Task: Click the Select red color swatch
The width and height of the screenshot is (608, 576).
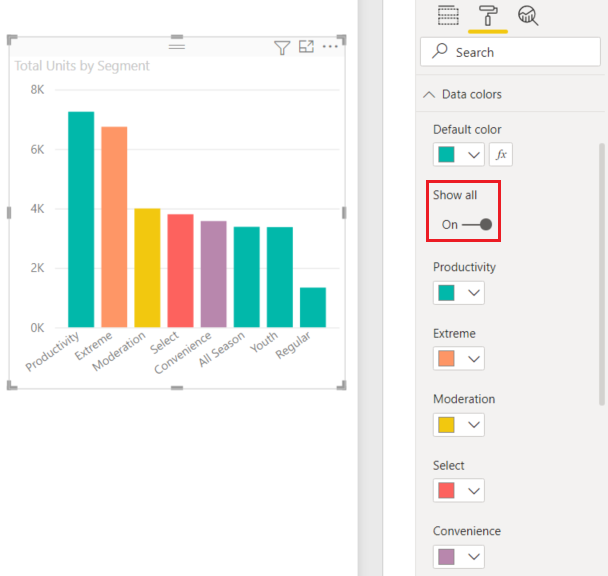Action: coord(446,490)
